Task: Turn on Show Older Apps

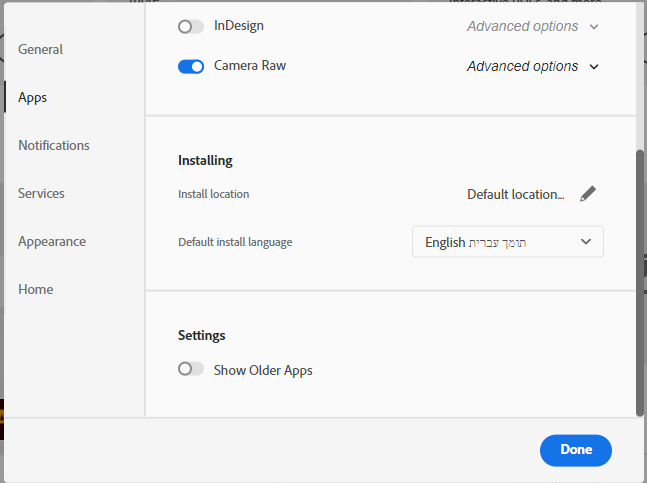Action: tap(191, 370)
